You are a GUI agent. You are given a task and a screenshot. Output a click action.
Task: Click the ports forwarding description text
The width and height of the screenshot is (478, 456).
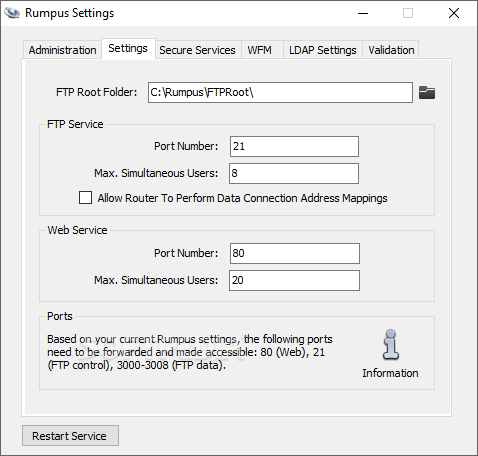[190, 352]
